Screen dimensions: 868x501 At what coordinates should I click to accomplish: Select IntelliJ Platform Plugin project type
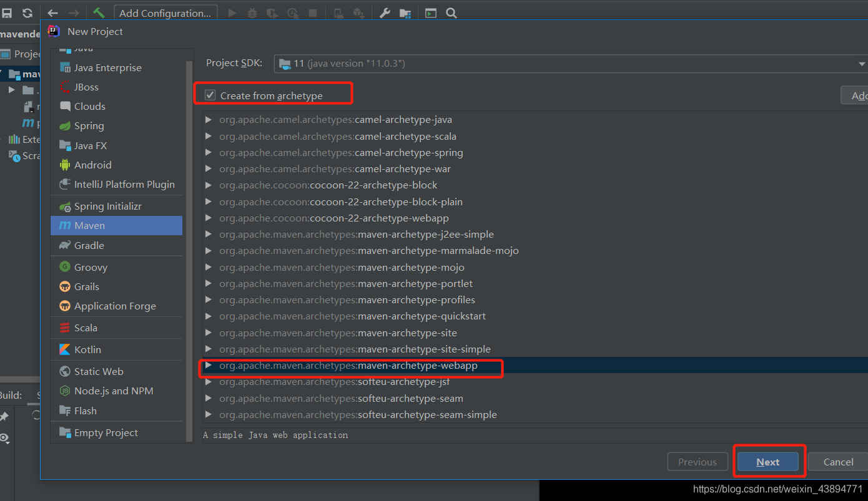(116, 184)
